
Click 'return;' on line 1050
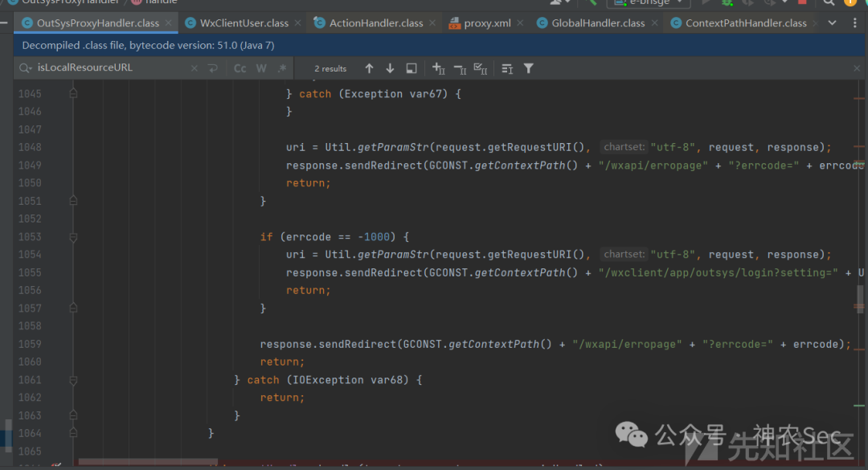point(309,183)
